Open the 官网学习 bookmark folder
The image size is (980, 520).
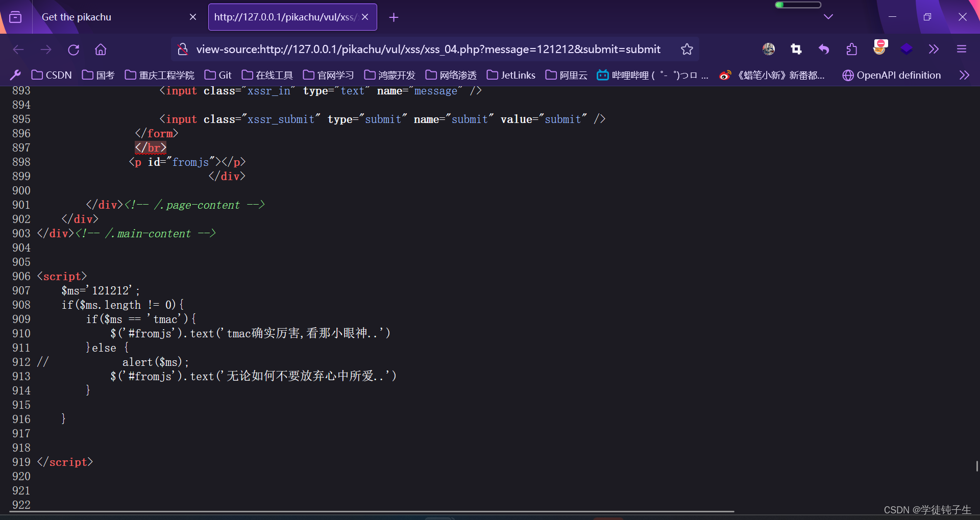click(329, 75)
